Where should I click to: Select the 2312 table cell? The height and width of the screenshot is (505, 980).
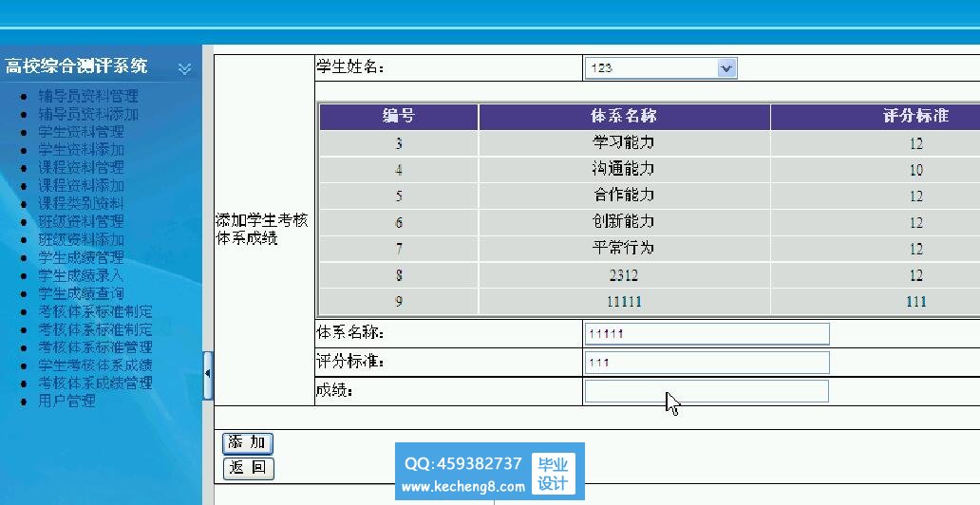click(x=624, y=275)
